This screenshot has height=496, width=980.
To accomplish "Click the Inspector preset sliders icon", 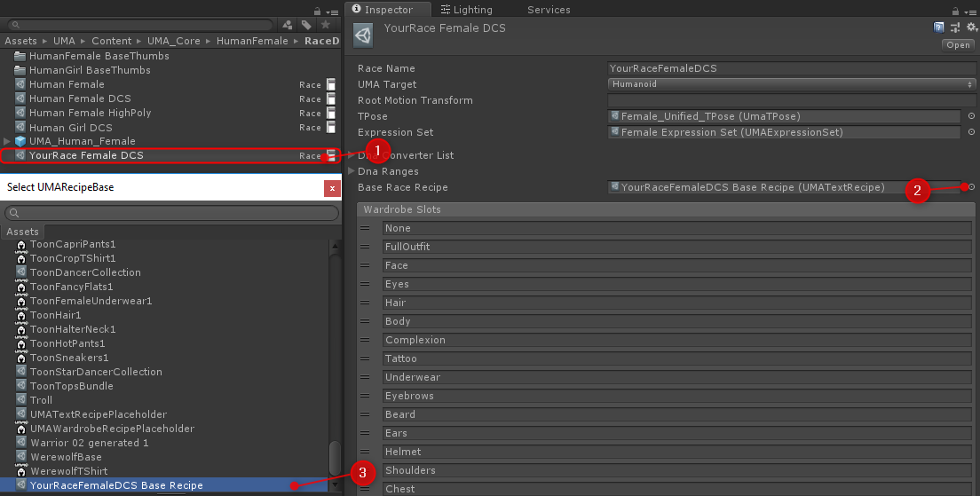I will 955,28.
